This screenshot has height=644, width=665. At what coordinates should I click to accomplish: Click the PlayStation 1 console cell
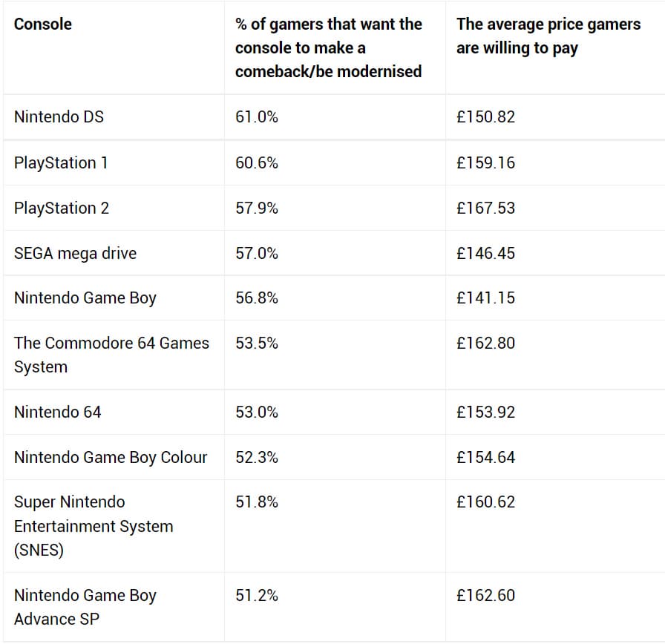coord(61,162)
